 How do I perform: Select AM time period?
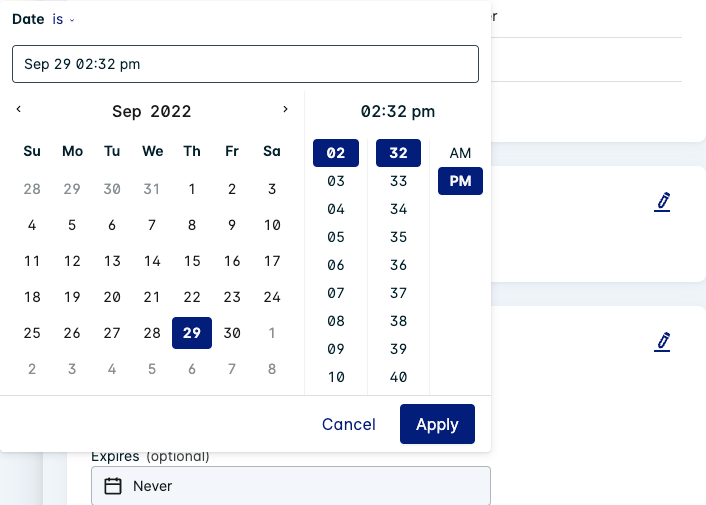pyautogui.click(x=460, y=153)
